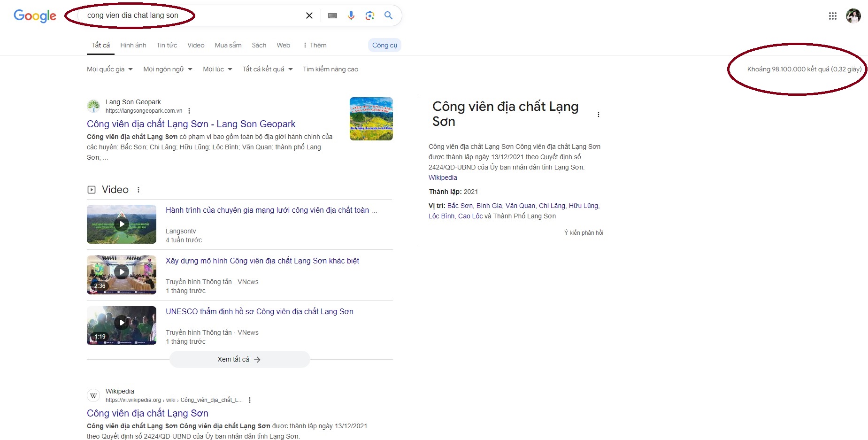Screen dimensions: 868x440
Task: Switch to the Web tab
Action: pyautogui.click(x=284, y=45)
